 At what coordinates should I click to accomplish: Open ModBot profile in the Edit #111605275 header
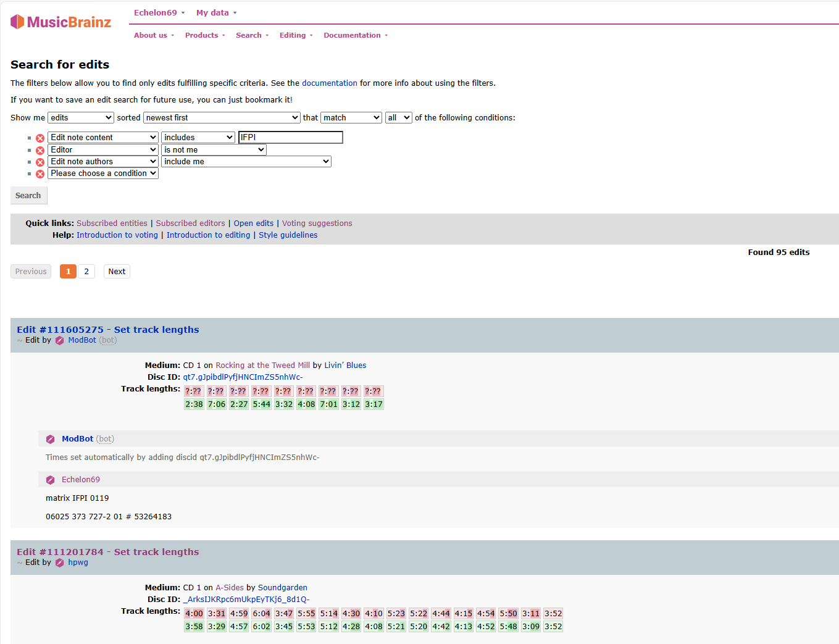[x=82, y=340]
